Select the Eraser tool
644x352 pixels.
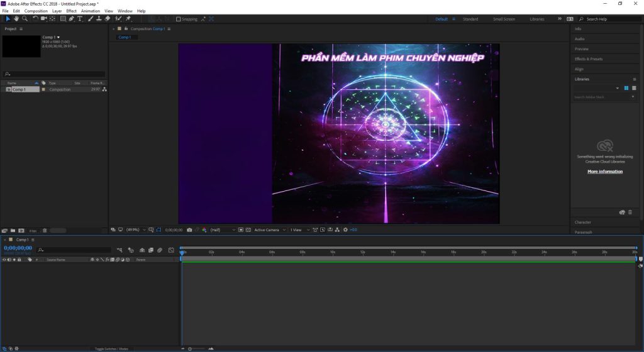click(x=108, y=19)
